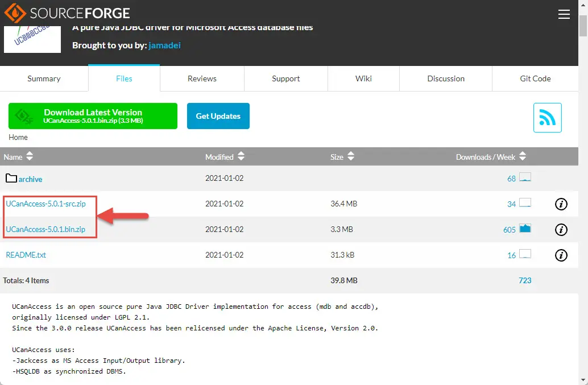Screen dimensions: 588x385
Task: Open the Reviews tab
Action: tap(202, 78)
